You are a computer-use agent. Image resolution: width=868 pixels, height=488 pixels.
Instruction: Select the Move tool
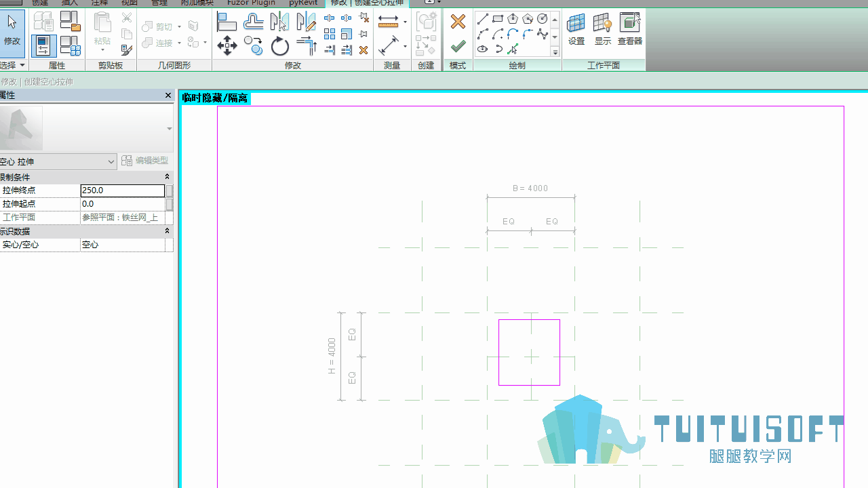[x=226, y=46]
